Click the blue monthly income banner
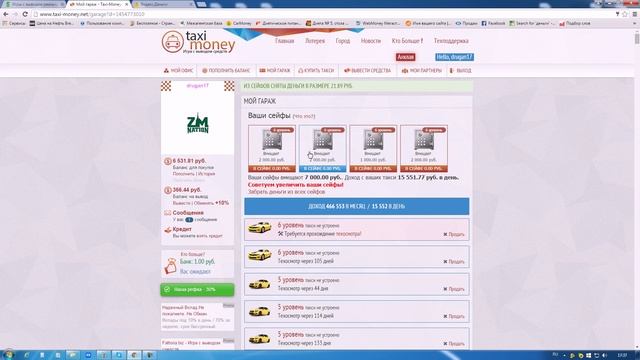Screen dimensions: 640x360 coord(357,207)
